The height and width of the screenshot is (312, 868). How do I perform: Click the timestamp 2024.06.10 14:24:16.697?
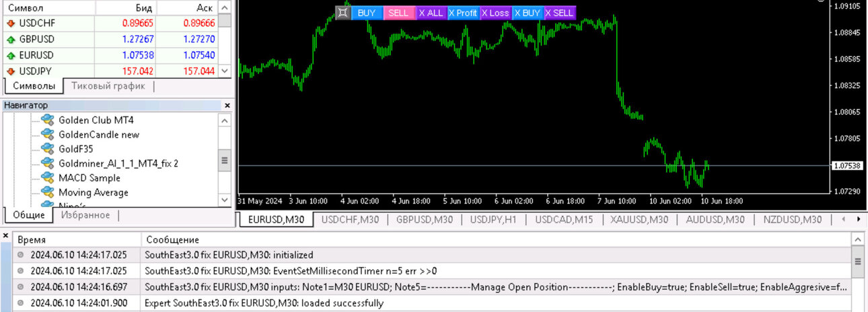79,287
